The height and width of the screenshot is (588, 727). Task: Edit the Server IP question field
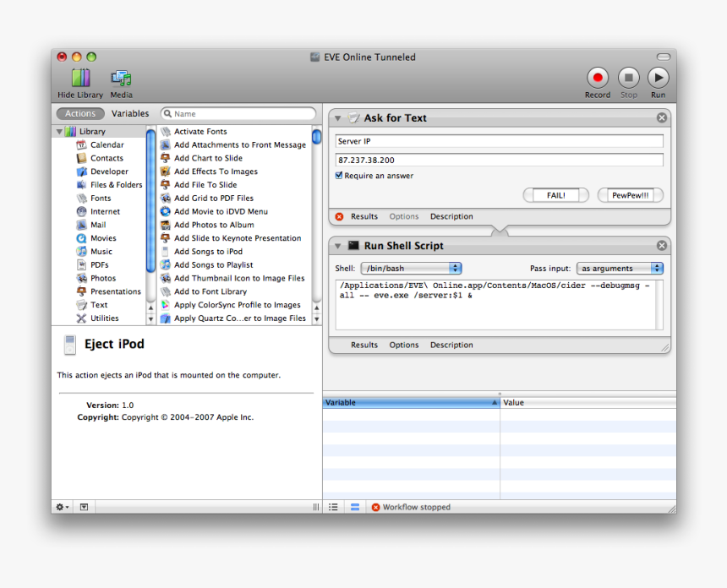click(x=499, y=141)
